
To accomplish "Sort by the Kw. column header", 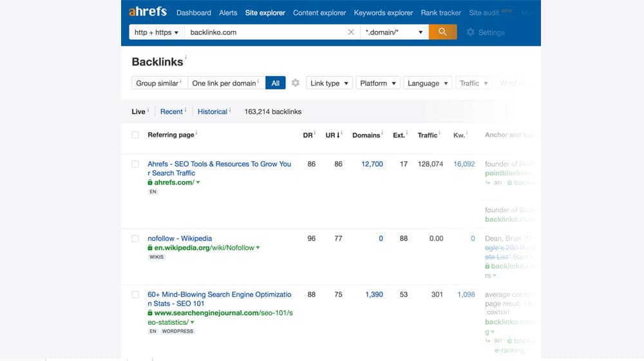I will click(459, 135).
